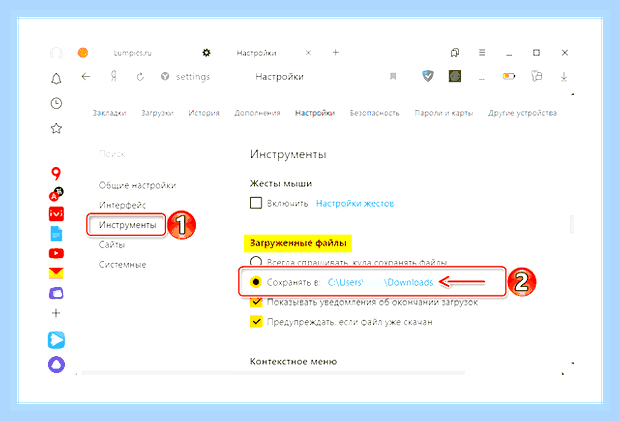The width and height of the screenshot is (620, 421).
Task: Open a new tab with plus
Action: (x=335, y=53)
